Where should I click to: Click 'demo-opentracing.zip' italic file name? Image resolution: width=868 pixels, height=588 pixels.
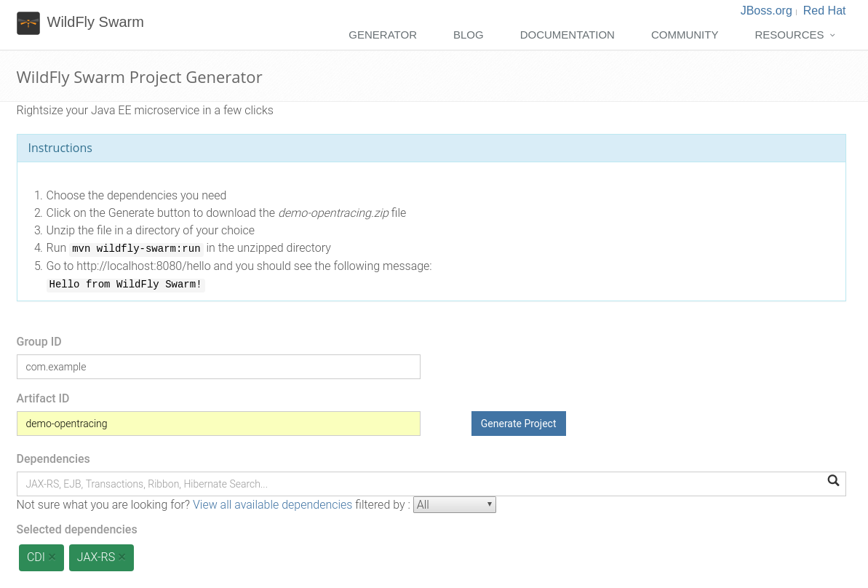click(x=333, y=212)
